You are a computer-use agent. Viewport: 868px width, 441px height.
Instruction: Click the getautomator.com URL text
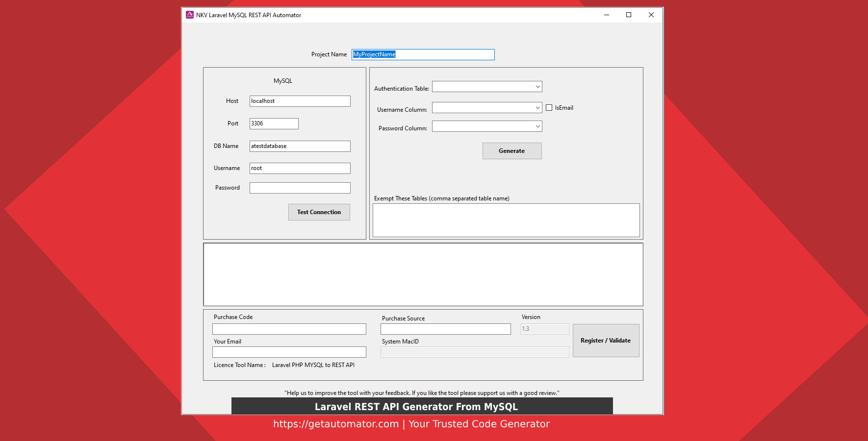[x=336, y=424]
